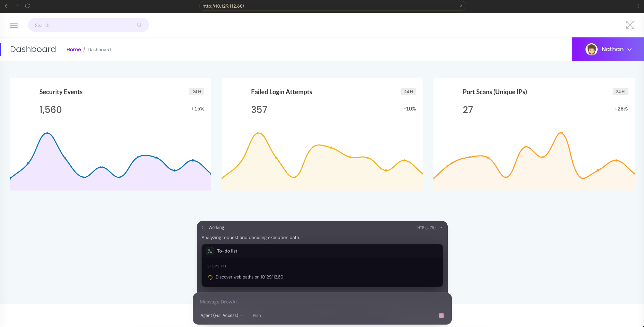
Task: Go back with the browser back arrow
Action: [7, 6]
